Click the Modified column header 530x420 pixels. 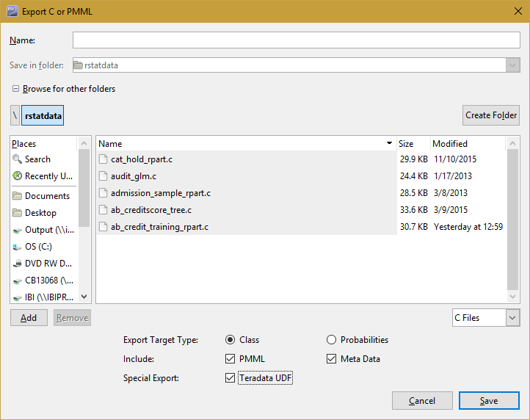pyautogui.click(x=468, y=143)
